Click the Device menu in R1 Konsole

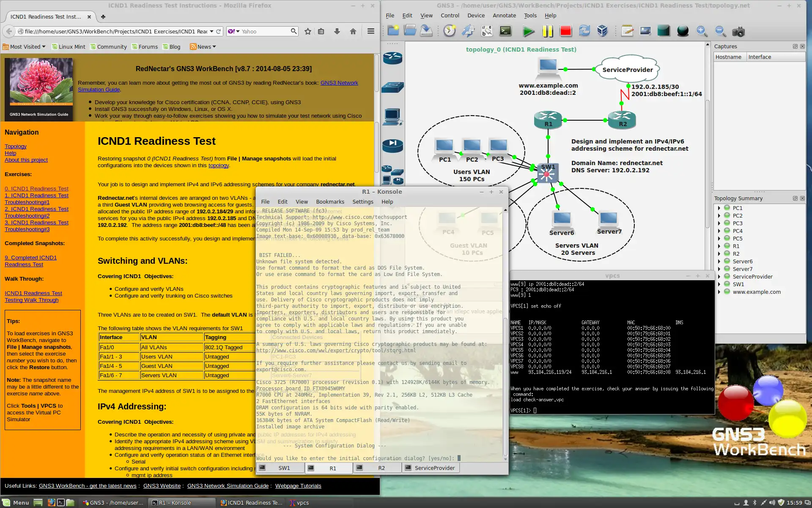click(477, 15)
